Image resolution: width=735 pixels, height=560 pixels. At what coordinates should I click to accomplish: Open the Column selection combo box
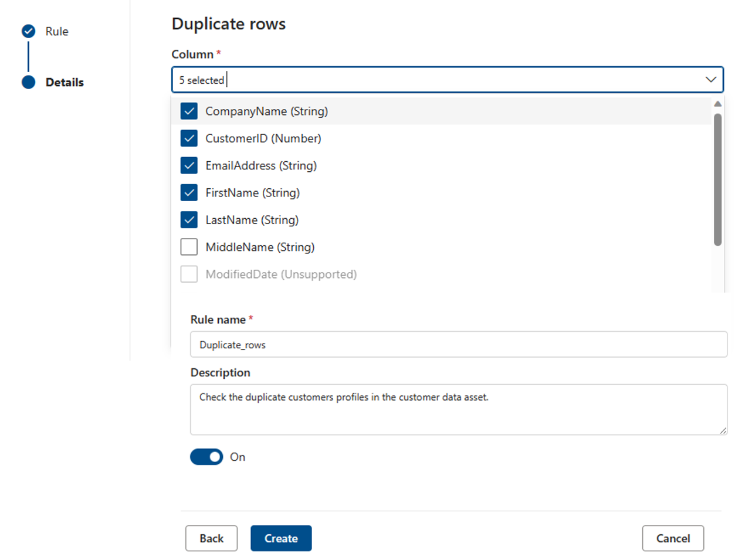click(x=411, y=80)
